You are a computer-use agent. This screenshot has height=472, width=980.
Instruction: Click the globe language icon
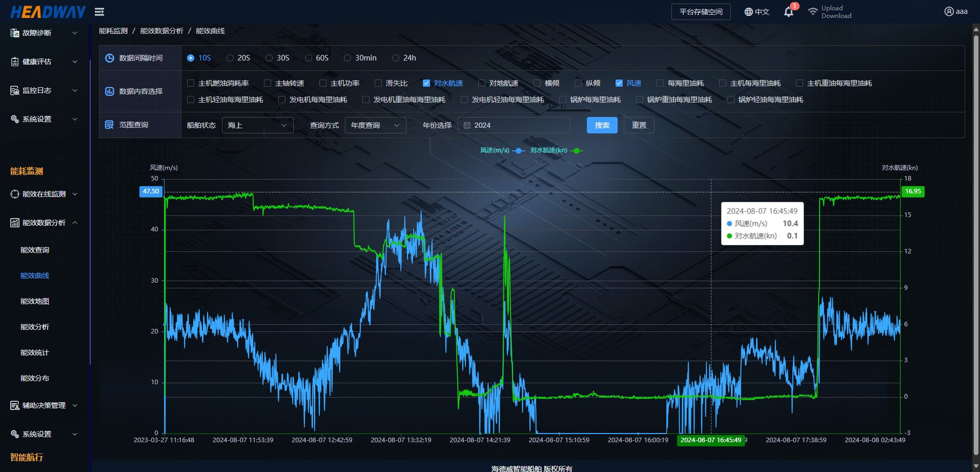[748, 12]
